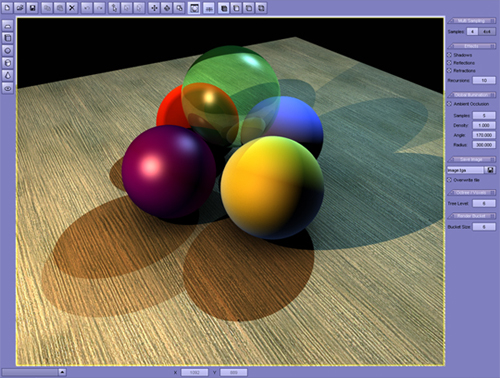The image size is (500, 378).
Task: Collapse the Effects panel header
Action: (x=471, y=46)
